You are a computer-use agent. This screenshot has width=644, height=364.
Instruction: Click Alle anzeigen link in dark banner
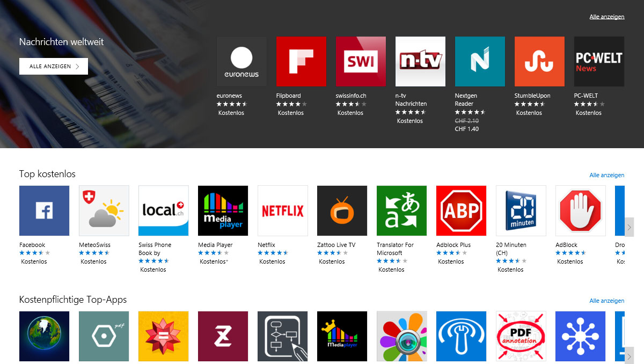click(x=607, y=17)
